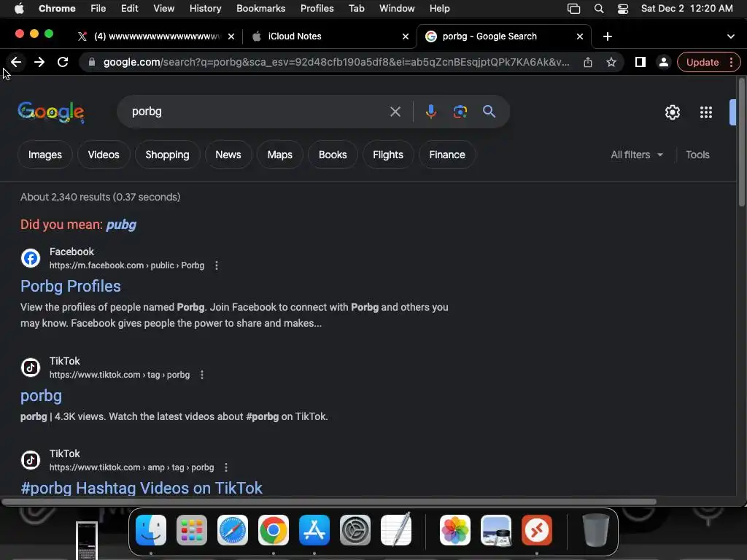Open the Google apps grid
The width and height of the screenshot is (747, 560).
tap(706, 112)
